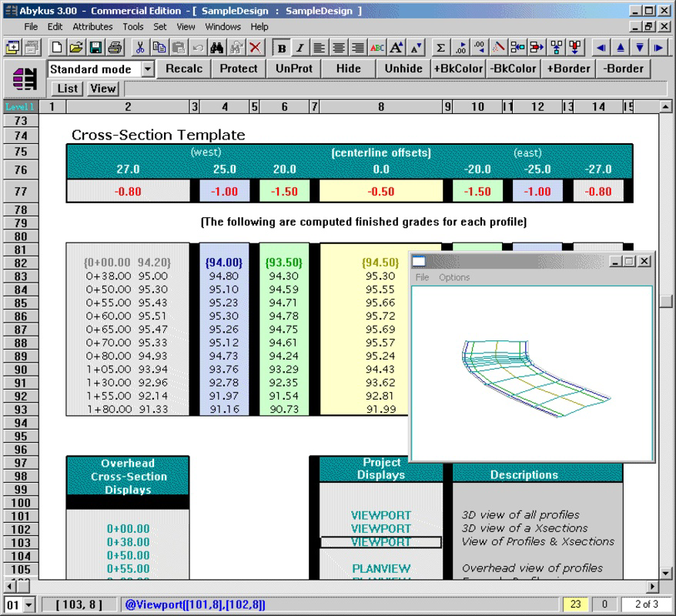Click the -BkColor button
This screenshot has width=676, height=616.
[513, 69]
